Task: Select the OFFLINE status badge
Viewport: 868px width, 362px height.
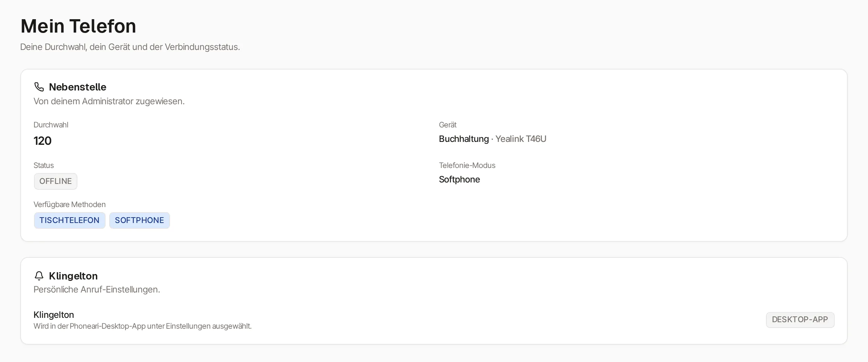Action: coord(56,181)
